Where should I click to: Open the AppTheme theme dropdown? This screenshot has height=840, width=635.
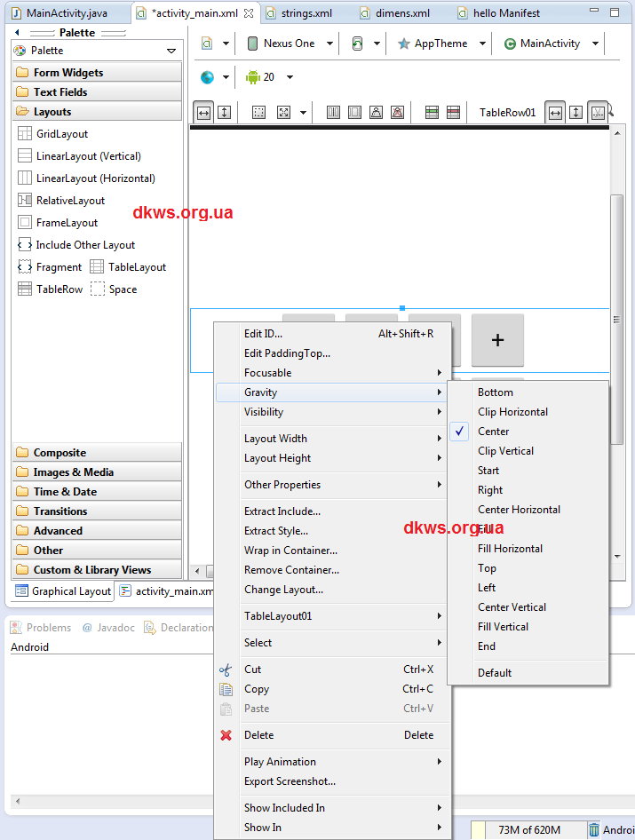482,44
